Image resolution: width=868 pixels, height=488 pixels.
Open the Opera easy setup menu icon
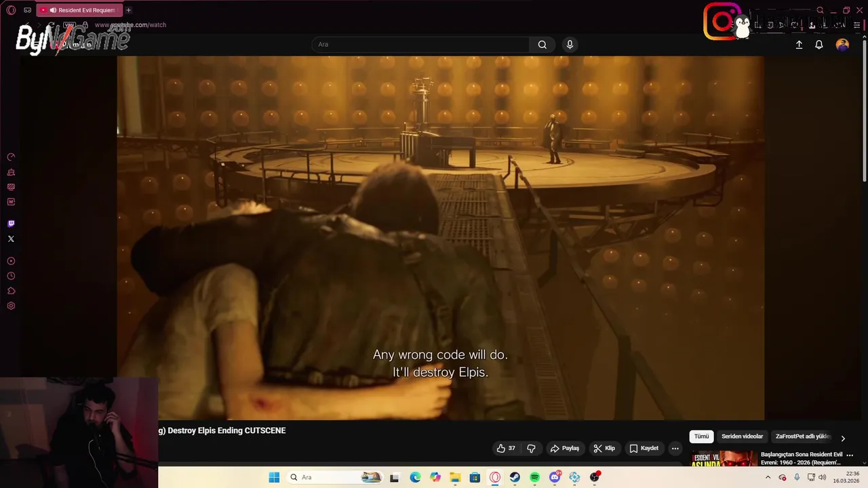pyautogui.click(x=856, y=25)
